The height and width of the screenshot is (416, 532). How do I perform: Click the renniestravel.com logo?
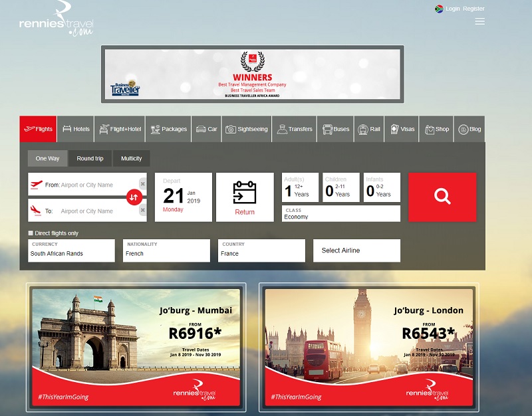(57, 19)
